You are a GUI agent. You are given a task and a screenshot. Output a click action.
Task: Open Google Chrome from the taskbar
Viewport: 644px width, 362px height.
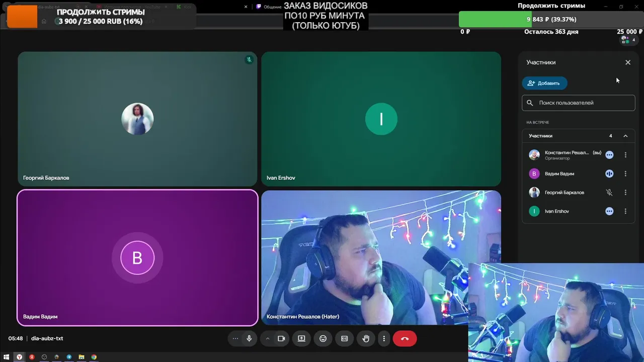(94, 357)
